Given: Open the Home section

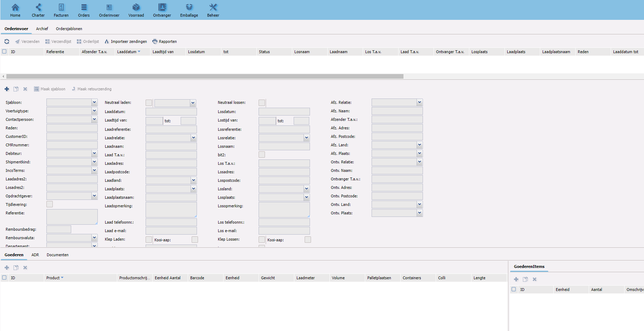Looking at the screenshot, I should click(x=15, y=10).
